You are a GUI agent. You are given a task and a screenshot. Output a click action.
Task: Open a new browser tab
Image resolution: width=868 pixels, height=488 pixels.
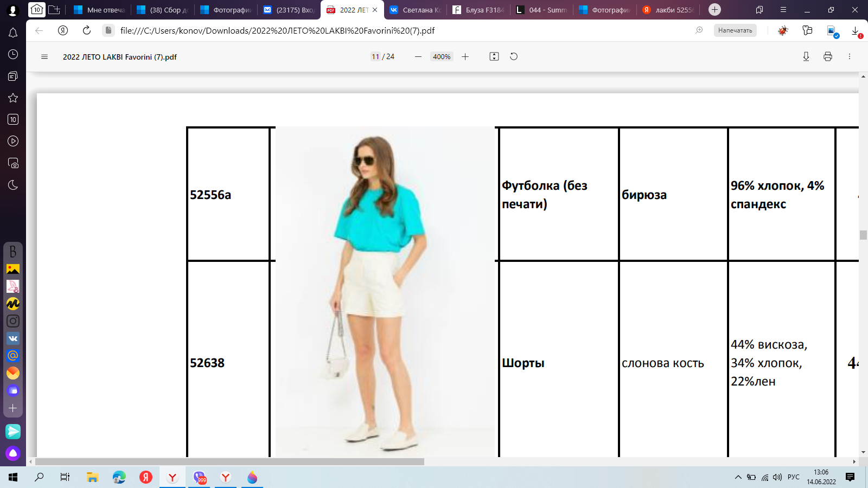715,9
